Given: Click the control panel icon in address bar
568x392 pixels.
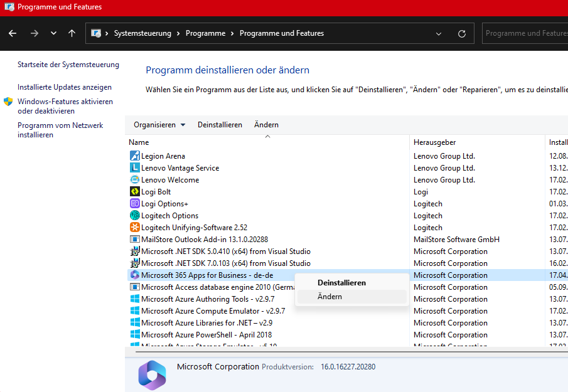Looking at the screenshot, I should tap(96, 33).
